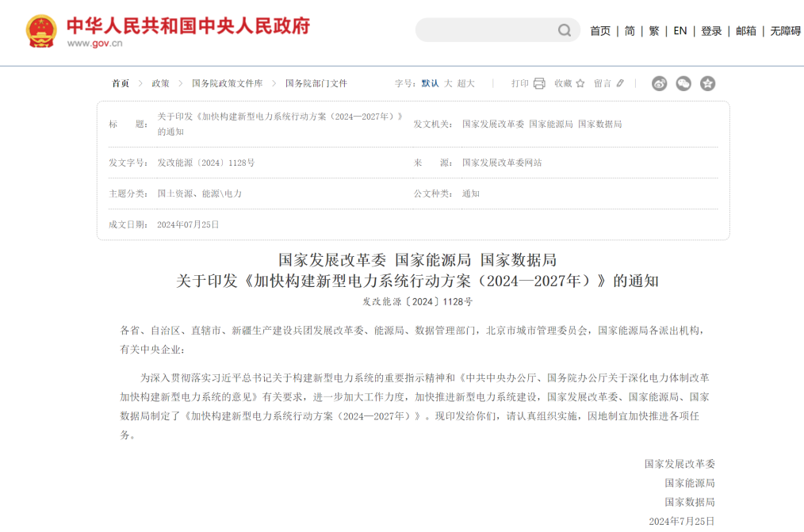Click the QZone star share icon

(x=707, y=83)
